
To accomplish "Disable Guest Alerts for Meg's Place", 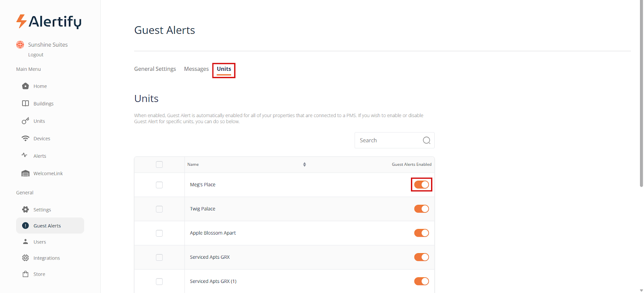I will coord(421,185).
